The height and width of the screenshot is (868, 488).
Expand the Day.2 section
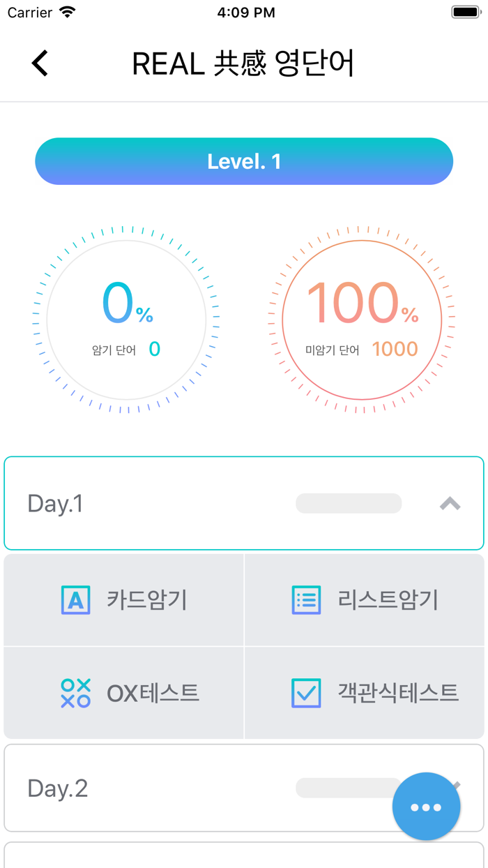[x=244, y=788]
